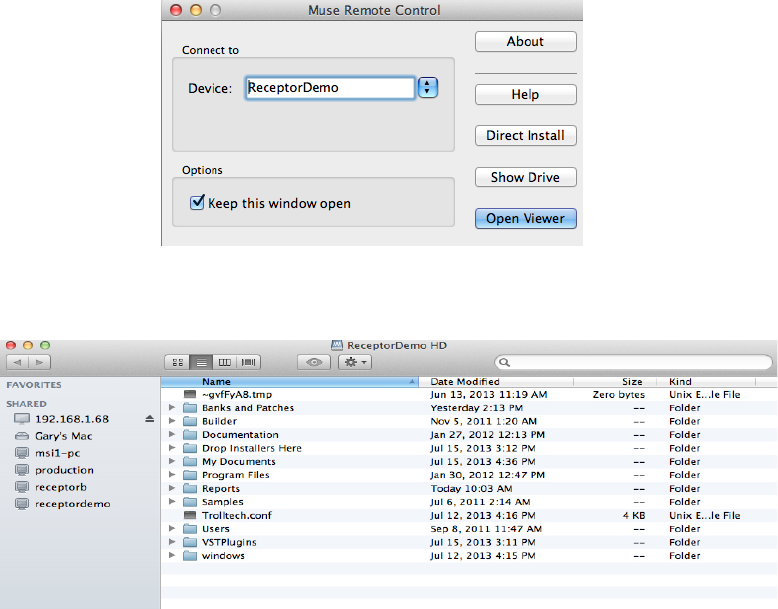Viewport: 778px width, 609px height.
Task: Click the msi1-pc computer icon
Action: pyautogui.click(x=22, y=453)
